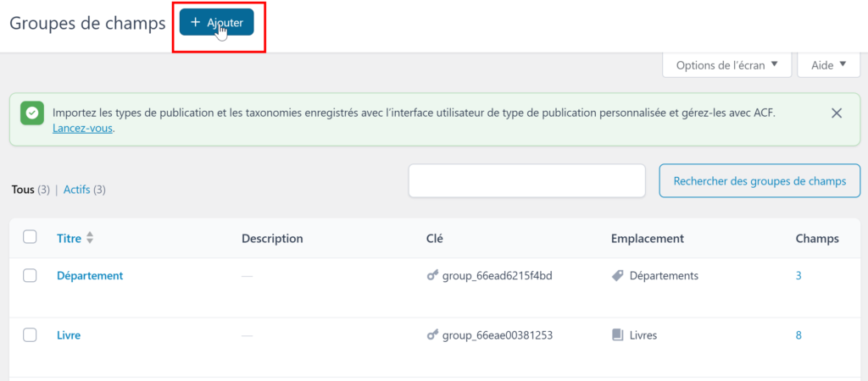The height and width of the screenshot is (381, 868).
Task: Click Rechercher des groupes de champs button
Action: (759, 181)
